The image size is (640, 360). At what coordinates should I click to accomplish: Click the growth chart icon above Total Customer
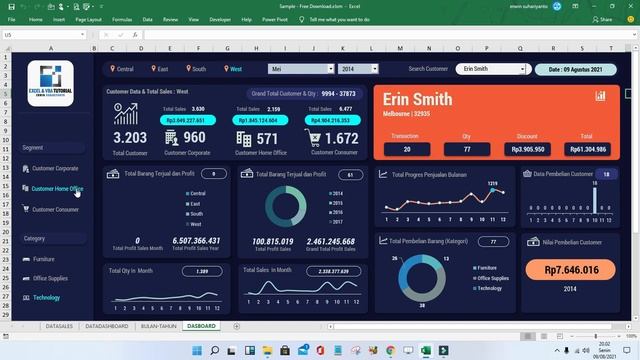126,113
